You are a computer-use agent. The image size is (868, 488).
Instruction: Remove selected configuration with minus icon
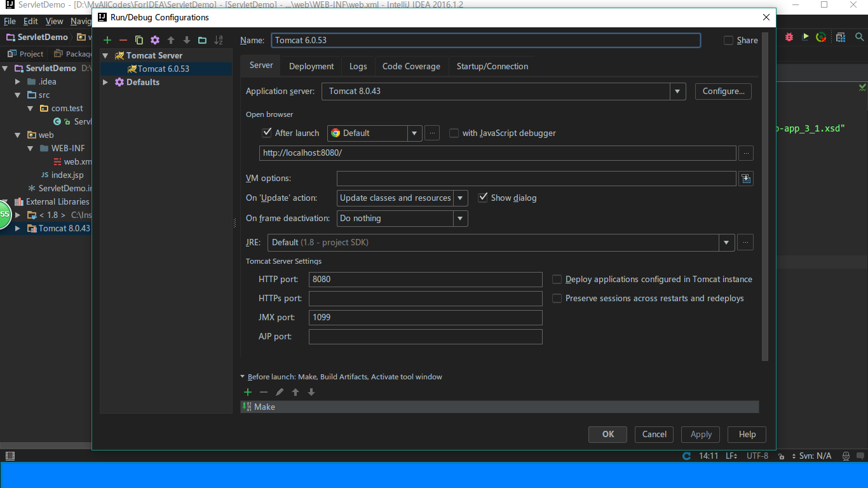pos(123,40)
